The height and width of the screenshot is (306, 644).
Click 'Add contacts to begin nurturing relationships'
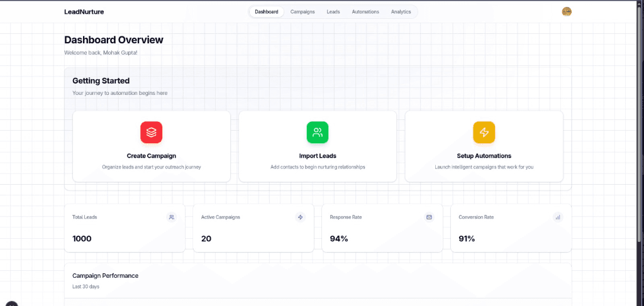pyautogui.click(x=318, y=167)
